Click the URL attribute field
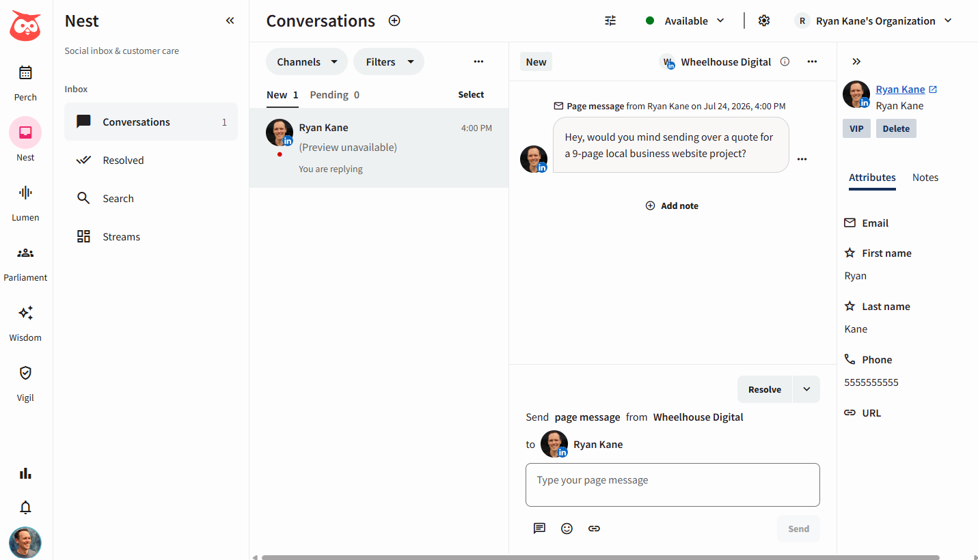The width and height of the screenshot is (978, 560). tap(862, 413)
